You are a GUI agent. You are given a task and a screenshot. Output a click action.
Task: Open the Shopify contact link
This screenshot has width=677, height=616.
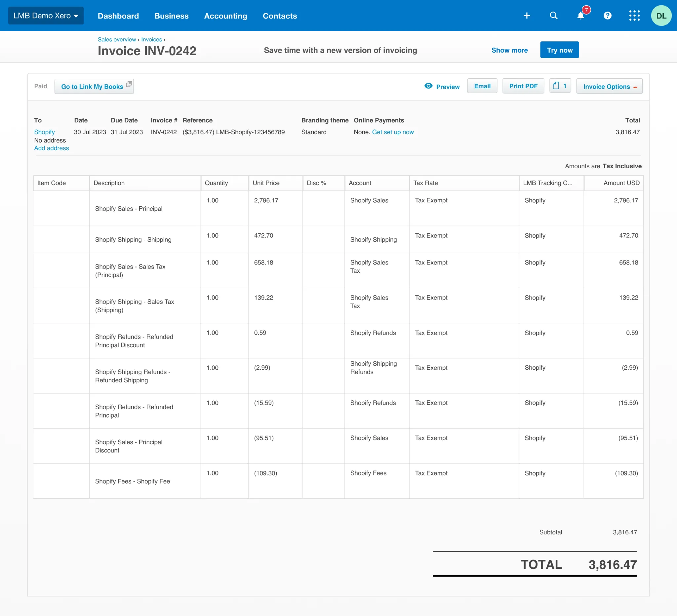click(44, 132)
